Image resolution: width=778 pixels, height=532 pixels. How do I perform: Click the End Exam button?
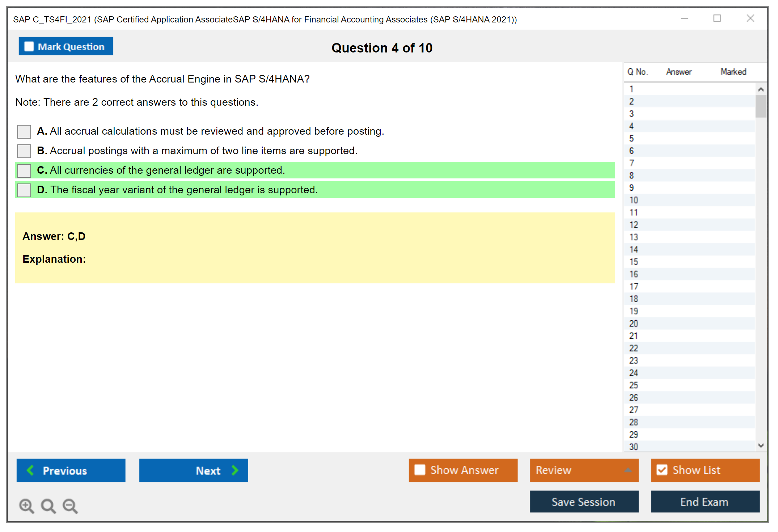(x=705, y=502)
